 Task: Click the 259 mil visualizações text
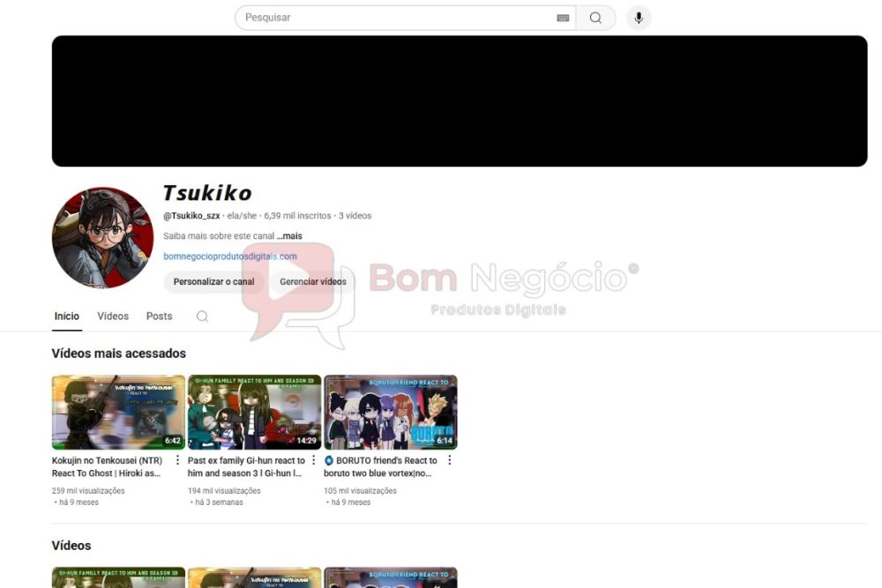tap(88, 491)
